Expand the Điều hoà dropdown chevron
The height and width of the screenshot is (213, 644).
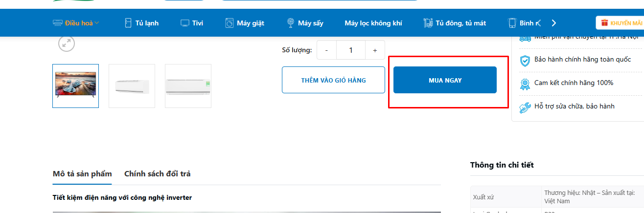(97, 23)
